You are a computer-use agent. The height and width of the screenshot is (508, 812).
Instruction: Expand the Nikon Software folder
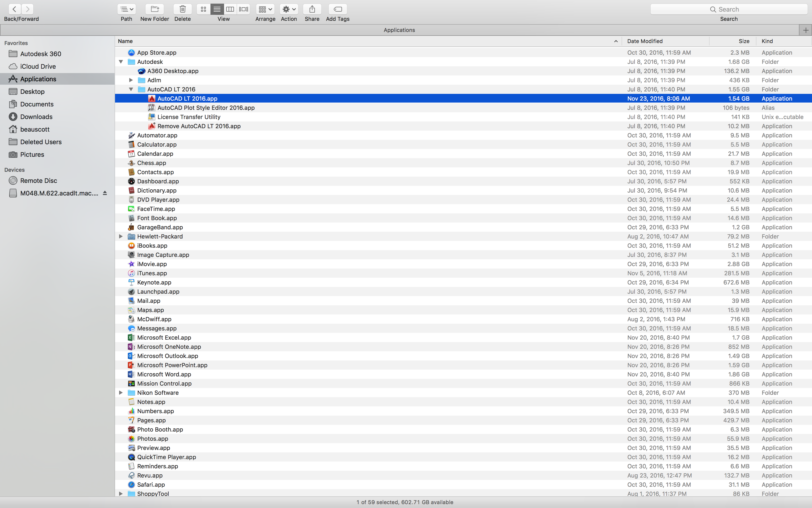121,392
